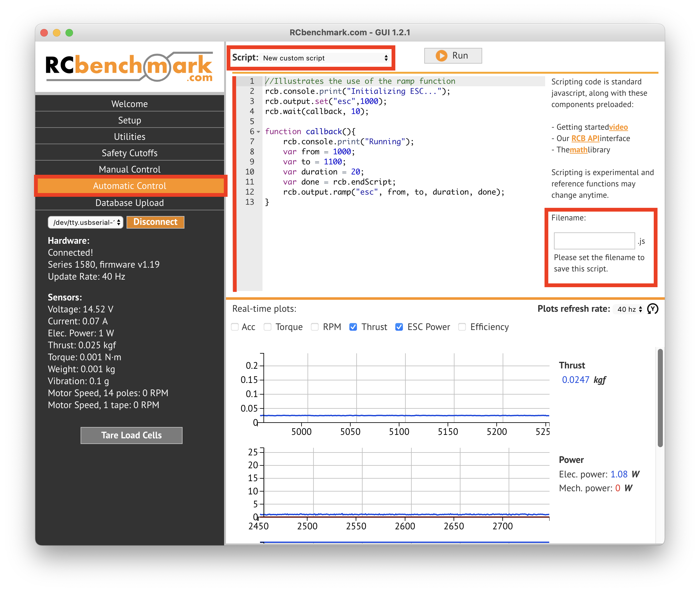Screen dimensions: 700x592
Task: Open the Safety Cutoffs section
Action: 129,153
